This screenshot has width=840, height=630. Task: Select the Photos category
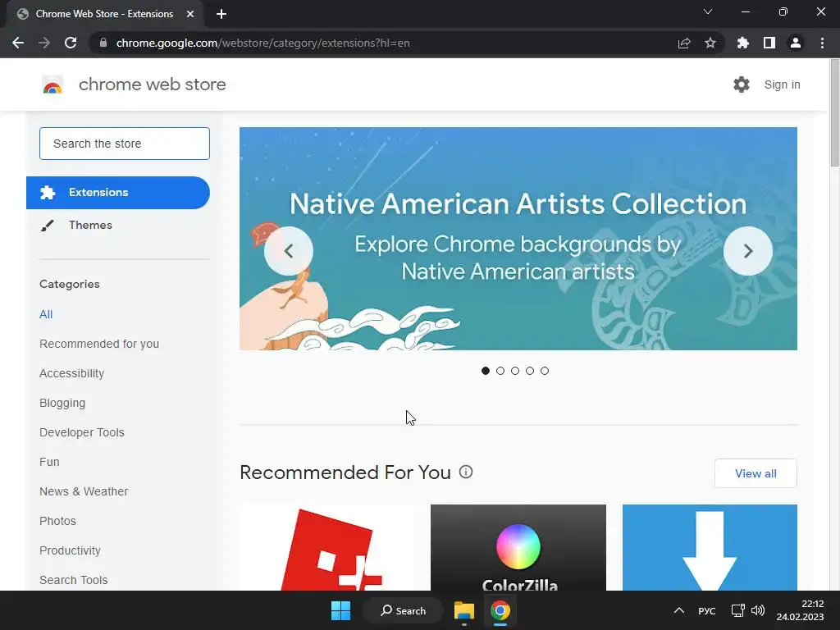coord(58,521)
